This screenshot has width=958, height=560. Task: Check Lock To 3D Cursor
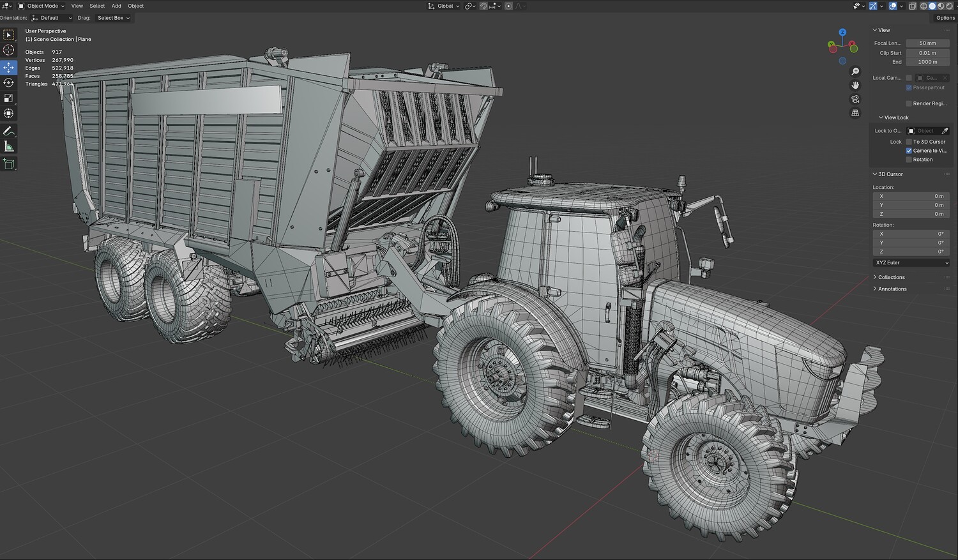pyautogui.click(x=909, y=142)
